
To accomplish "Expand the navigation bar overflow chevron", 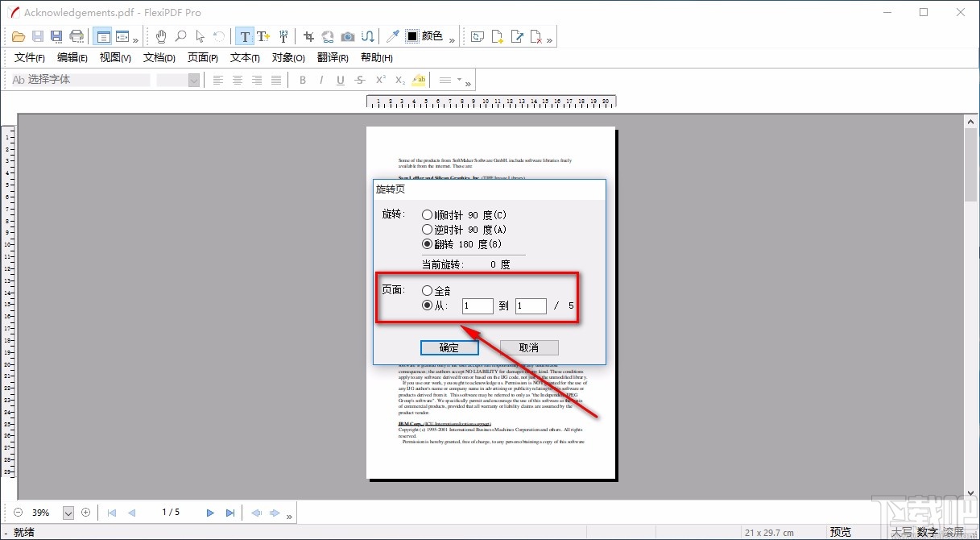I will pyautogui.click(x=290, y=516).
